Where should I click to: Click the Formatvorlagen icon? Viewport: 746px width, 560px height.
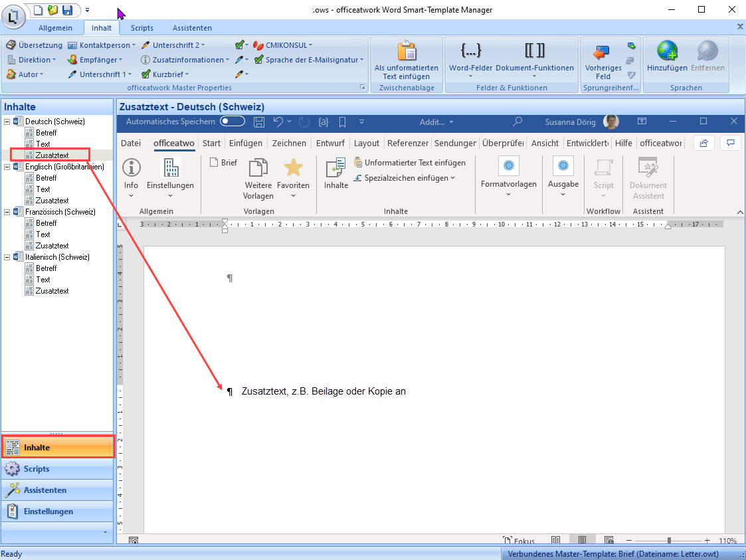[509, 165]
